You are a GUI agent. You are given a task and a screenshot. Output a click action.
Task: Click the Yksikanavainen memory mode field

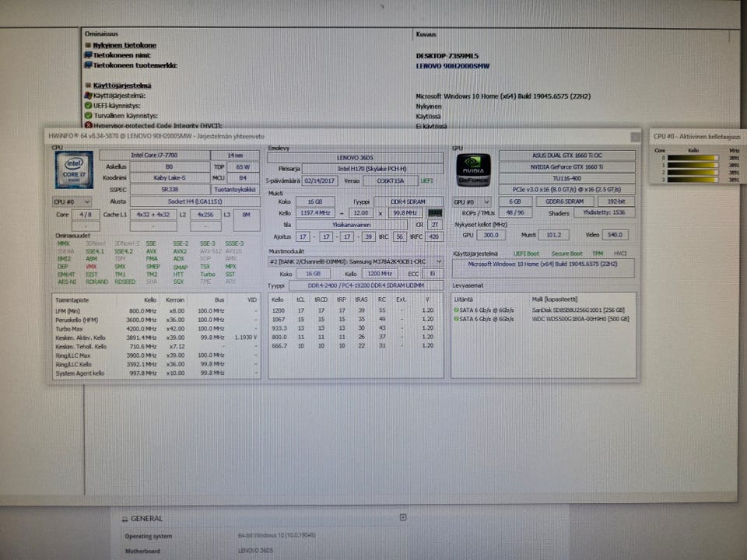coord(352,225)
